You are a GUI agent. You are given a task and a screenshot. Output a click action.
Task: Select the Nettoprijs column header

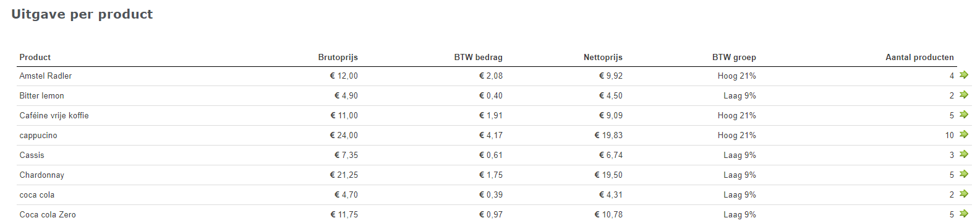click(x=603, y=57)
